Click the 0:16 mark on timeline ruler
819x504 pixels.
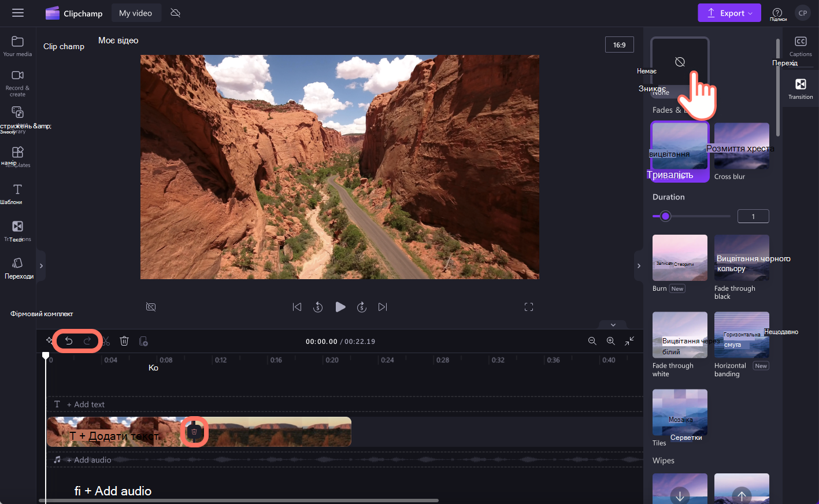276,360
